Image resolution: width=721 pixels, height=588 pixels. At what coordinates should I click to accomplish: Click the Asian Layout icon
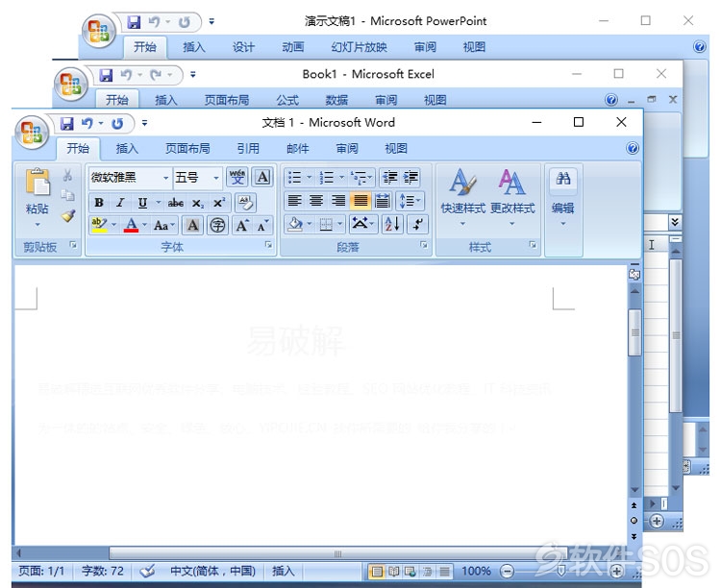pyautogui.click(x=362, y=225)
